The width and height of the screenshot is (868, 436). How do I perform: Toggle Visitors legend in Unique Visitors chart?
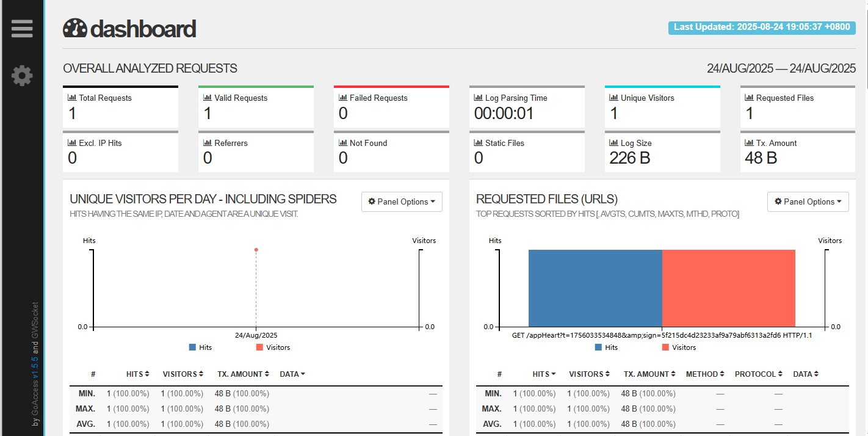click(272, 347)
